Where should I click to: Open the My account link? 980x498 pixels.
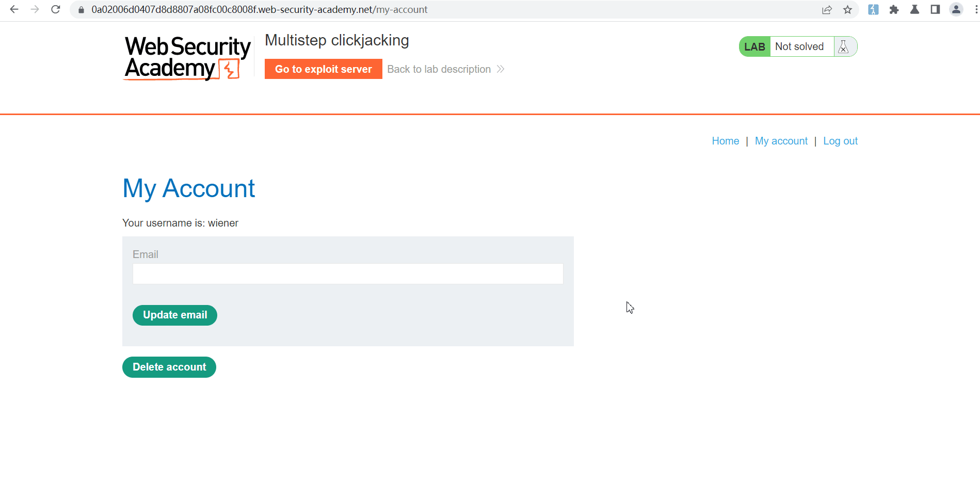781,141
